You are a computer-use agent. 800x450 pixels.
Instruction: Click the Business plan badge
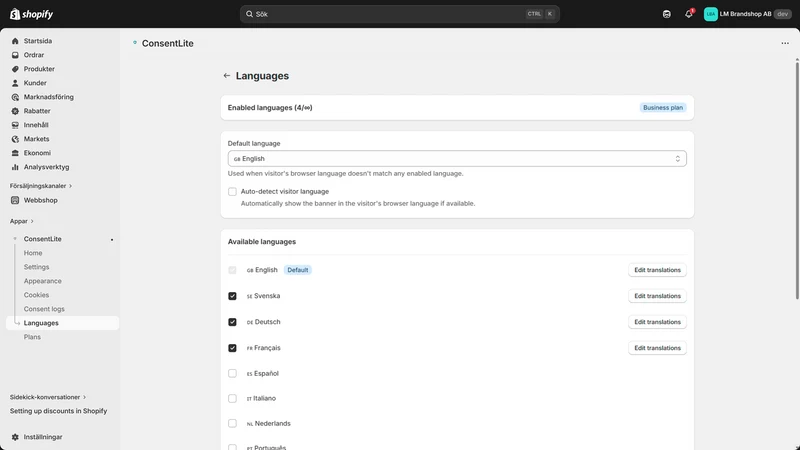663,108
